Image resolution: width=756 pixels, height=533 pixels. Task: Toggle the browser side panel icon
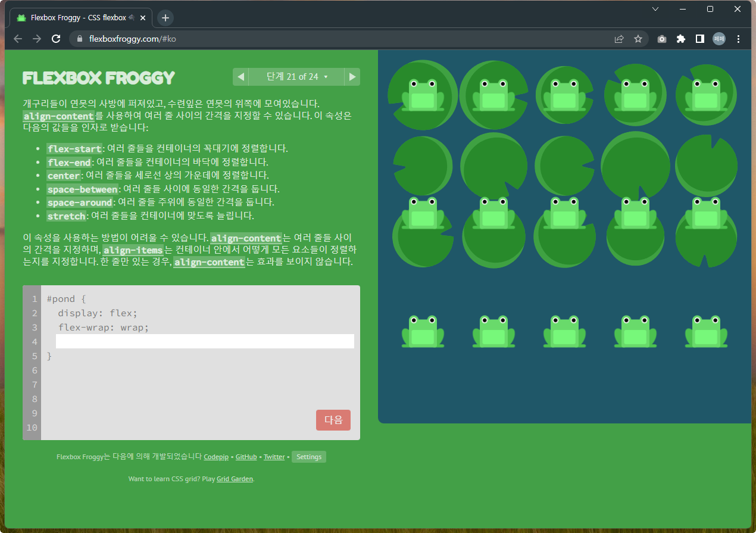[x=700, y=39]
